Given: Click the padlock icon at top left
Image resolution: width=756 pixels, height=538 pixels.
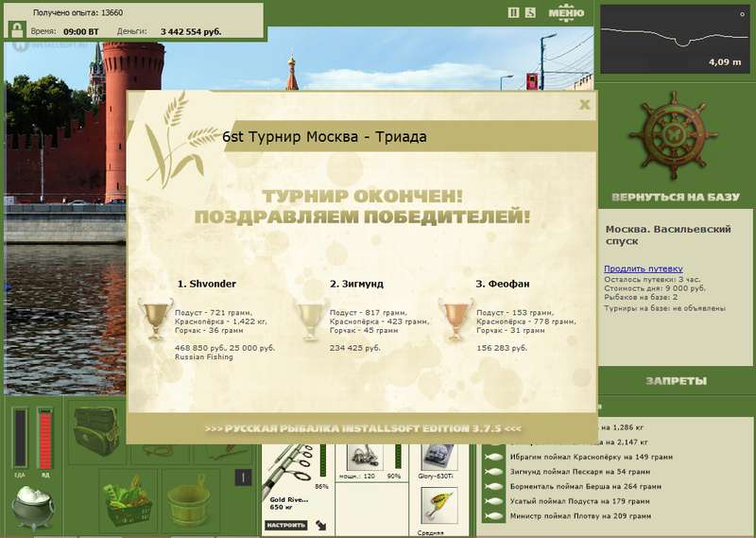Looking at the screenshot, I should (17, 29).
